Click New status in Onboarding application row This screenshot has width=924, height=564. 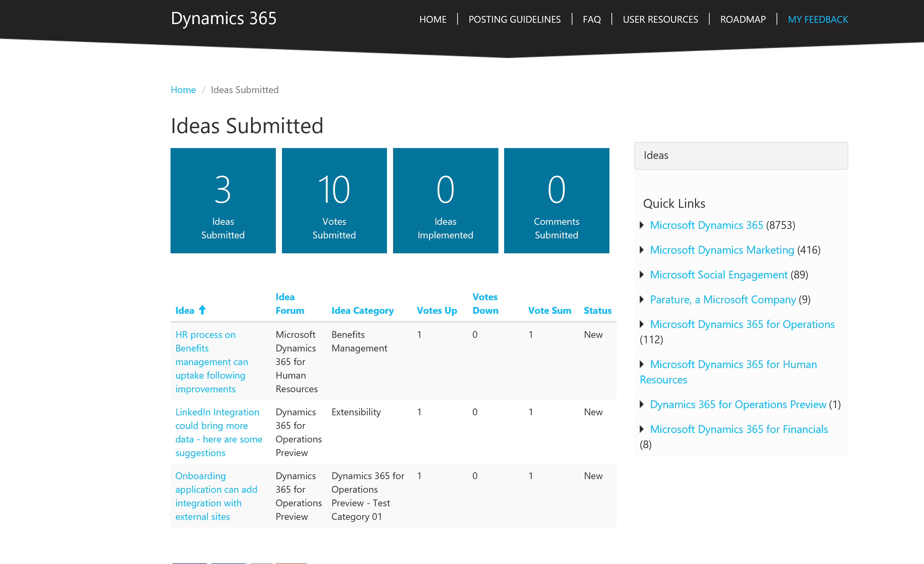[x=593, y=476]
